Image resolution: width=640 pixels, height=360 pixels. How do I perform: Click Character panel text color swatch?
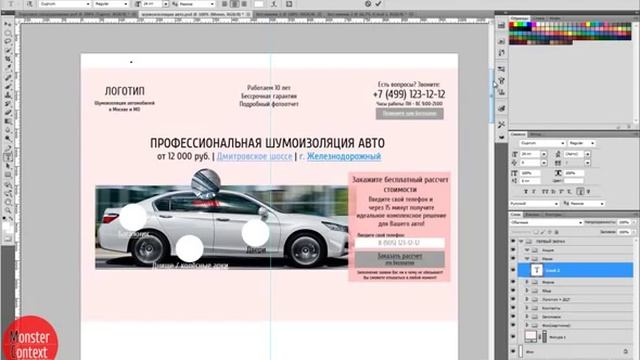[574, 181]
